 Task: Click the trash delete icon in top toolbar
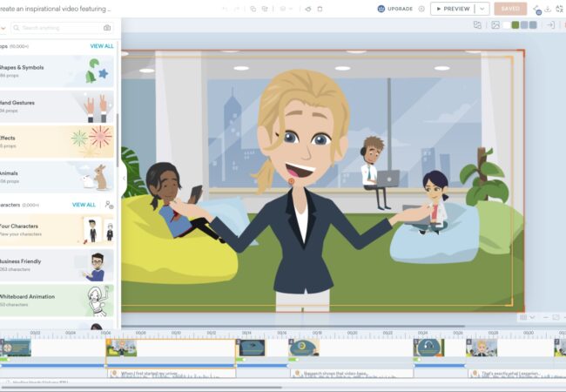(x=320, y=9)
